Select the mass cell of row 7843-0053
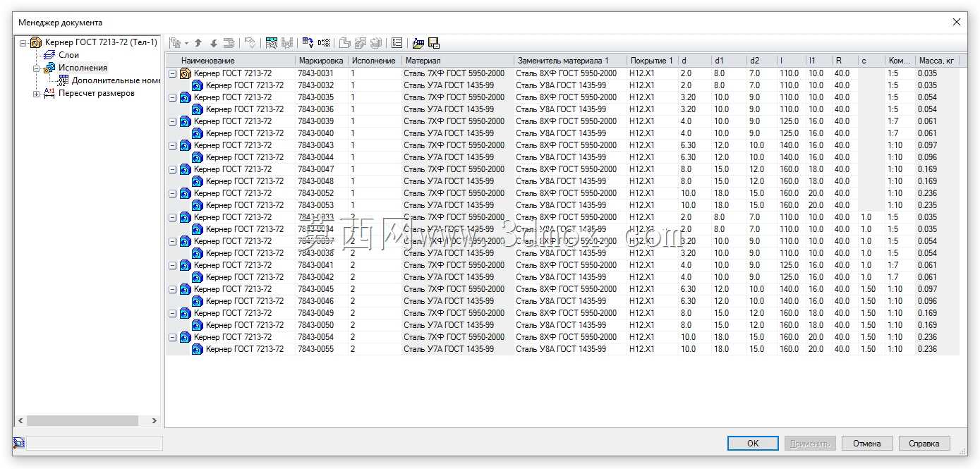 [x=937, y=205]
